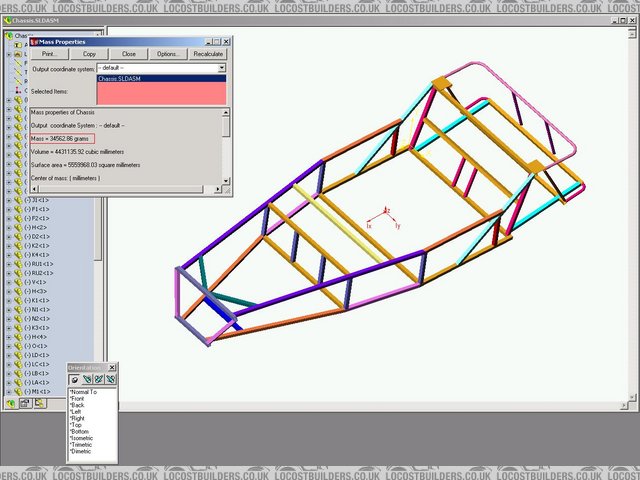Select the FeatureManager design tree tab

pyautogui.click(x=11, y=403)
